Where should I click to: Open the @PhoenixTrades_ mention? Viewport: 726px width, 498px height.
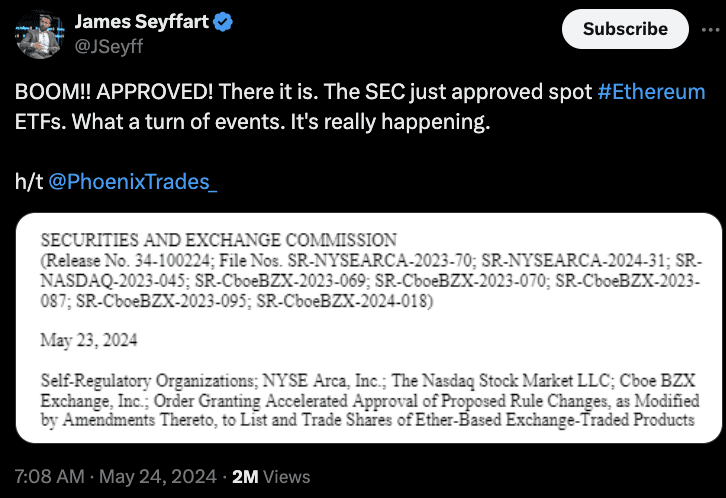pyautogui.click(x=132, y=182)
